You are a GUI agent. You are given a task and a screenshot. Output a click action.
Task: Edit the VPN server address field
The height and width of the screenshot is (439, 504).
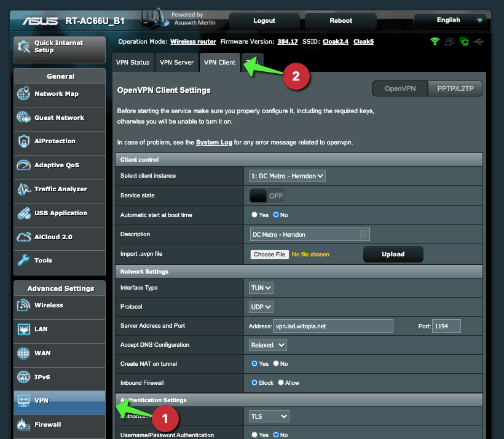[333, 326]
